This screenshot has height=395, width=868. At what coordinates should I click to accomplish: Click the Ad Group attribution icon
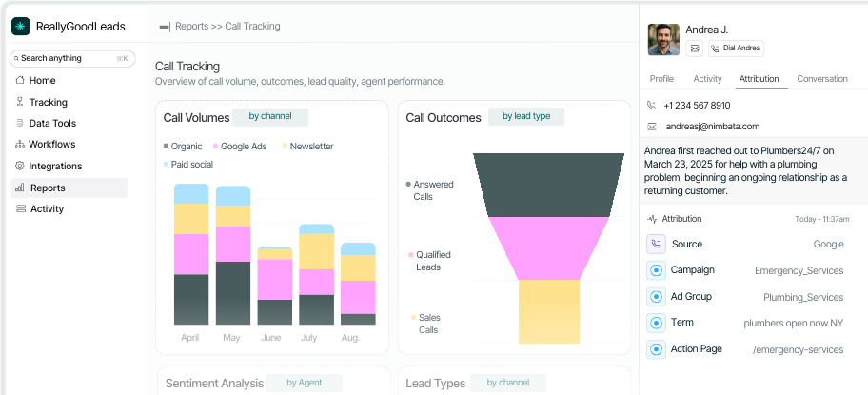[x=655, y=297]
